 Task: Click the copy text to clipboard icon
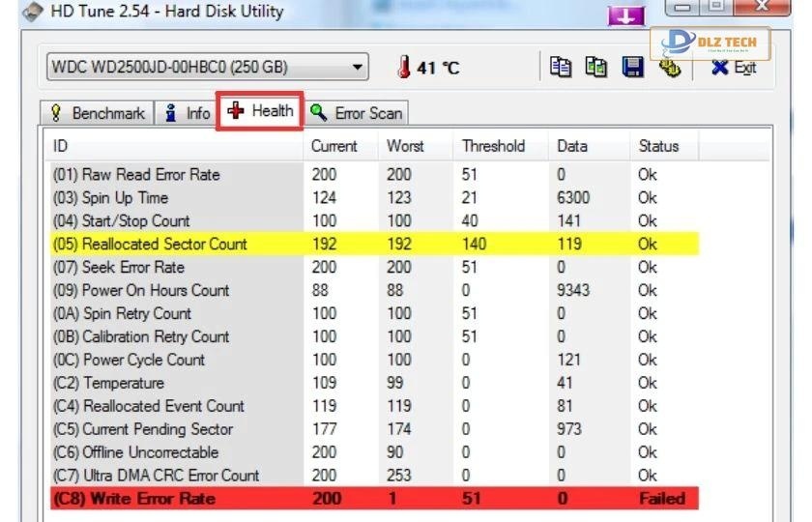pos(560,67)
